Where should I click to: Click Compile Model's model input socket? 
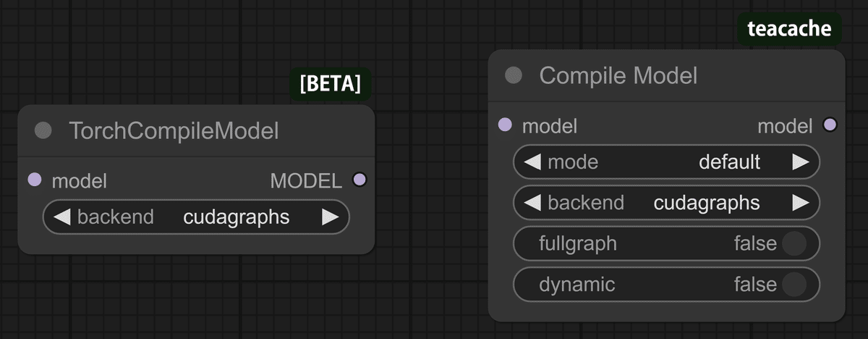point(506,125)
